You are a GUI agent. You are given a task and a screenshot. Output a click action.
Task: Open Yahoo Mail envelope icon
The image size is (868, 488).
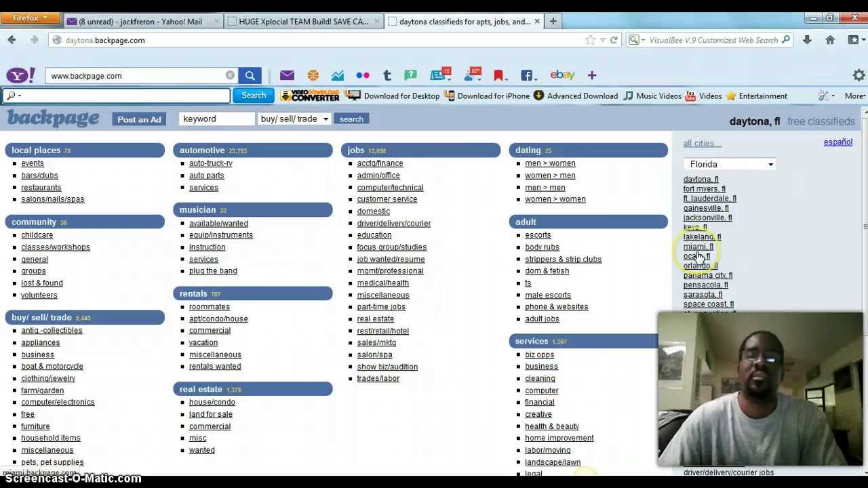pos(287,75)
